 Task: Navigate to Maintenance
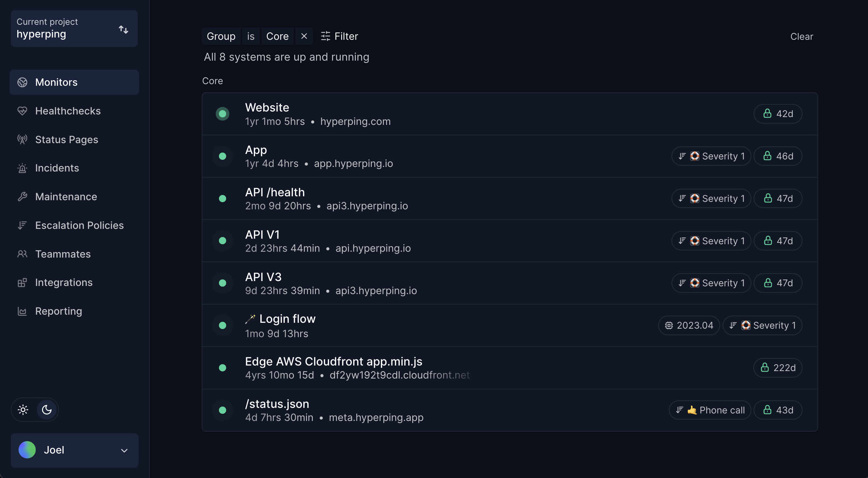click(74, 197)
